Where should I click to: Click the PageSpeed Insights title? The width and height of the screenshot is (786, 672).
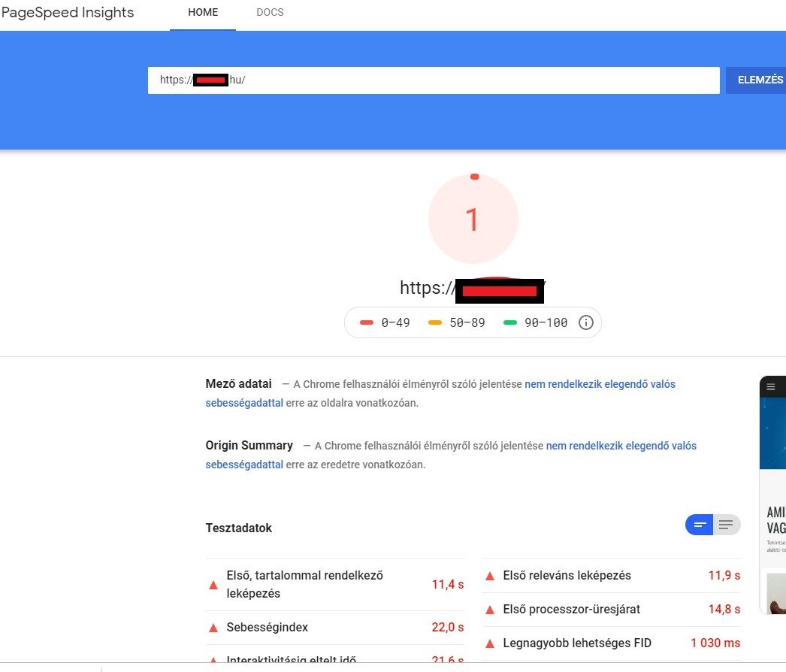[68, 13]
